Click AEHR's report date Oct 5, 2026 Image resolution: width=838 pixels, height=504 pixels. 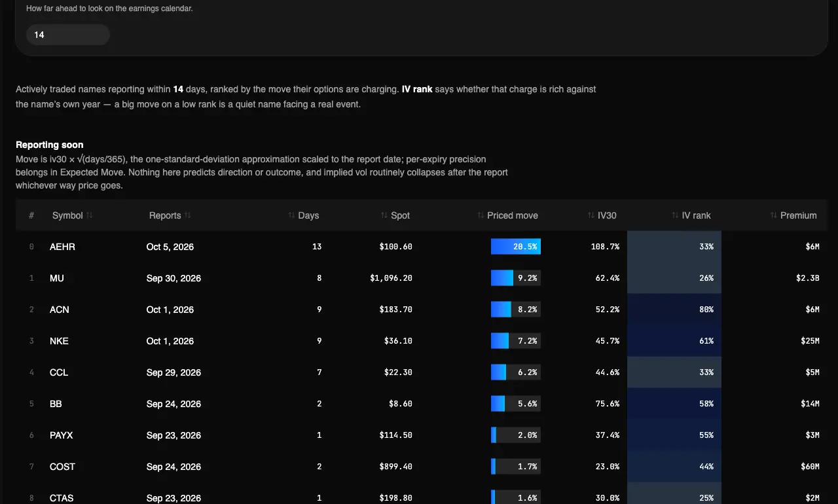[x=170, y=247]
